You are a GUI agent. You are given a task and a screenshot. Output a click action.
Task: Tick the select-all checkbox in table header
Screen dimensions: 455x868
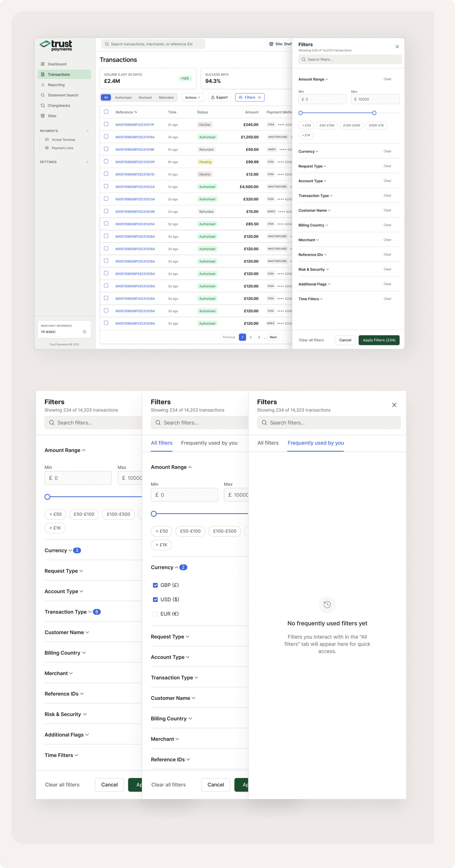106,112
